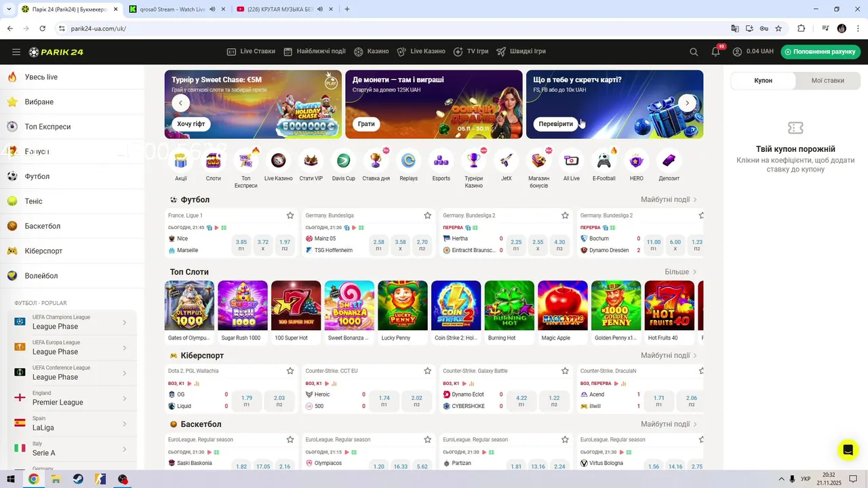868x488 pixels.
Task: Open the Топ Експреси round category icon
Action: click(246, 161)
